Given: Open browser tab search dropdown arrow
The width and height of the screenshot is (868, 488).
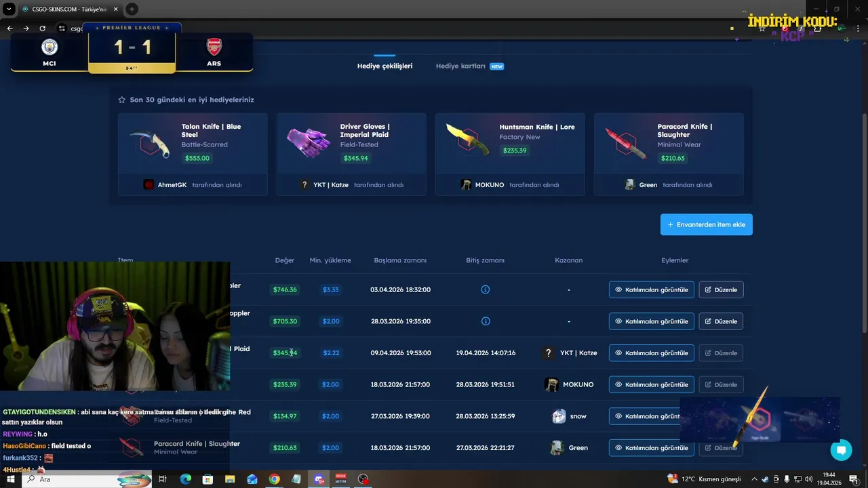Looking at the screenshot, I should pyautogui.click(x=9, y=9).
